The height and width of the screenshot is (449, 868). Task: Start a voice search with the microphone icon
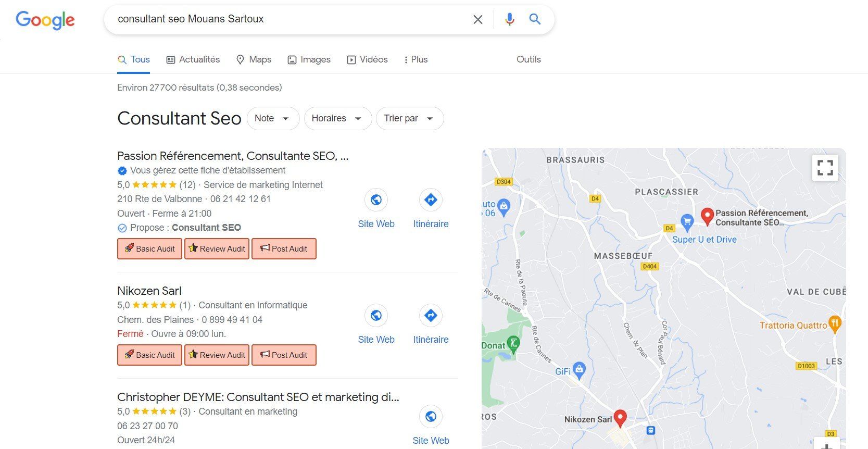click(509, 19)
